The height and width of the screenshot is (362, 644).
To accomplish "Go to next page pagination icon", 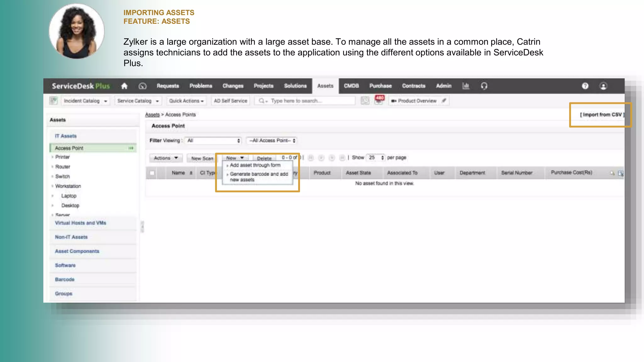I will [332, 158].
